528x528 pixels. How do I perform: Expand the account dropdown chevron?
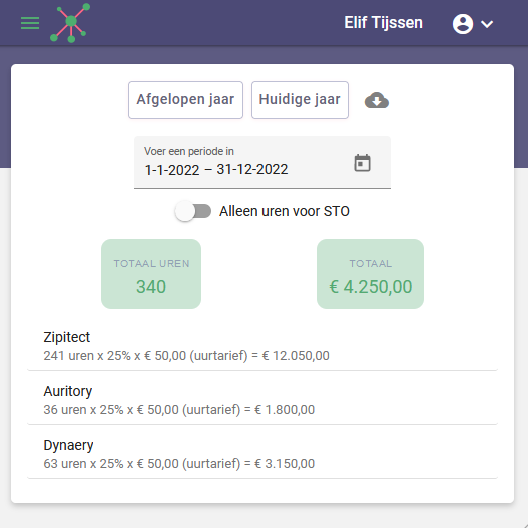(x=487, y=24)
